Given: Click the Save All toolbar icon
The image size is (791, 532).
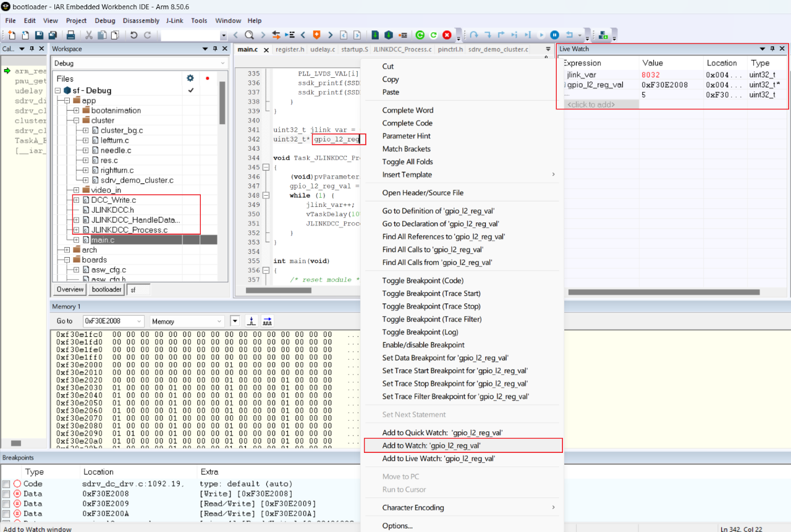Looking at the screenshot, I should pyautogui.click(x=51, y=35).
